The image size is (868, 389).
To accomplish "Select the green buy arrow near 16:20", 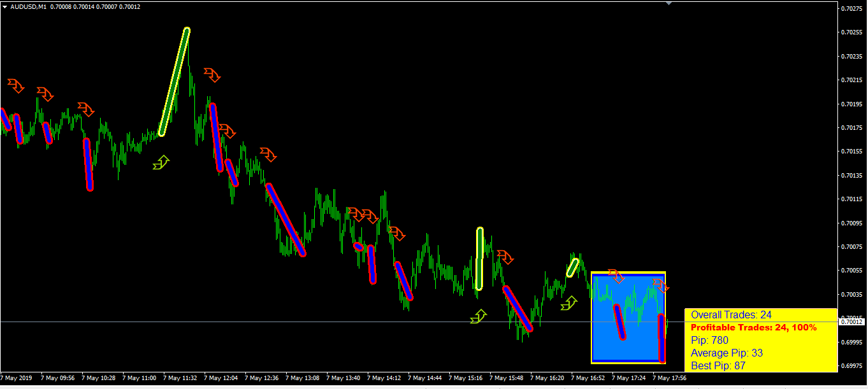I will 569,304.
